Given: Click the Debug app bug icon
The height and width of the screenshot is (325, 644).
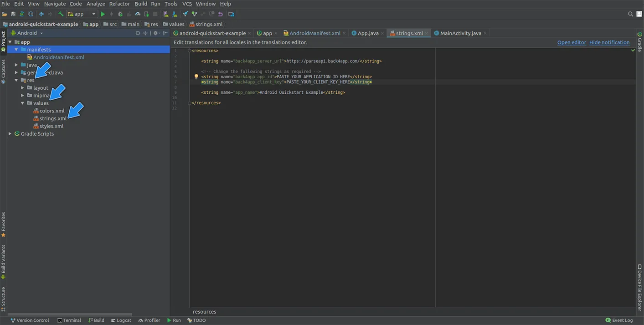Looking at the screenshot, I should (120, 14).
